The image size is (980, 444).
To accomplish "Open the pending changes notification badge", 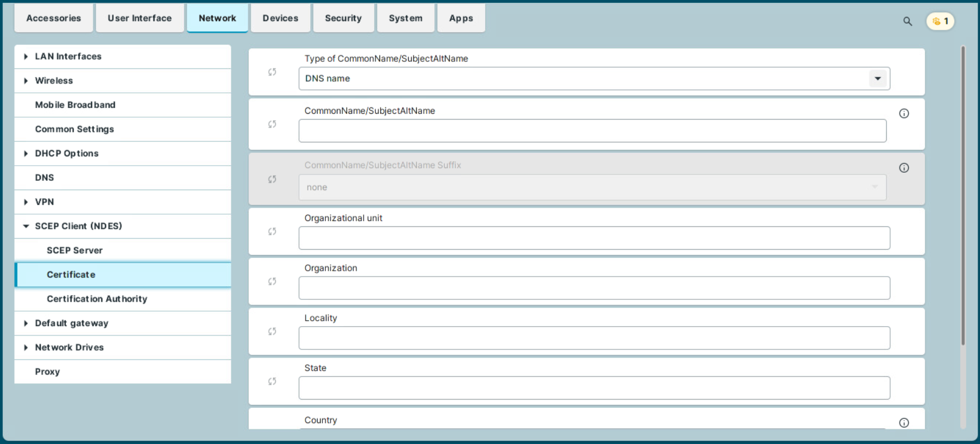I will (940, 22).
